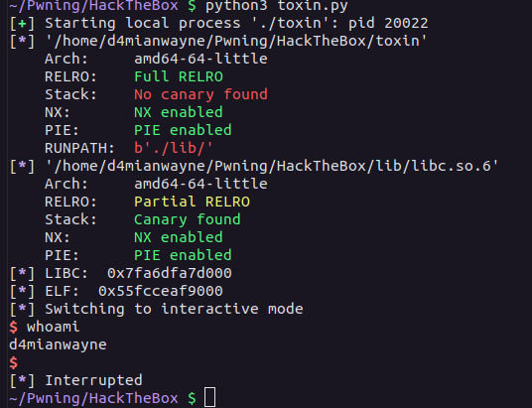This screenshot has height=408, width=532.
Task: Click the red No canary found text
Action: [200, 94]
